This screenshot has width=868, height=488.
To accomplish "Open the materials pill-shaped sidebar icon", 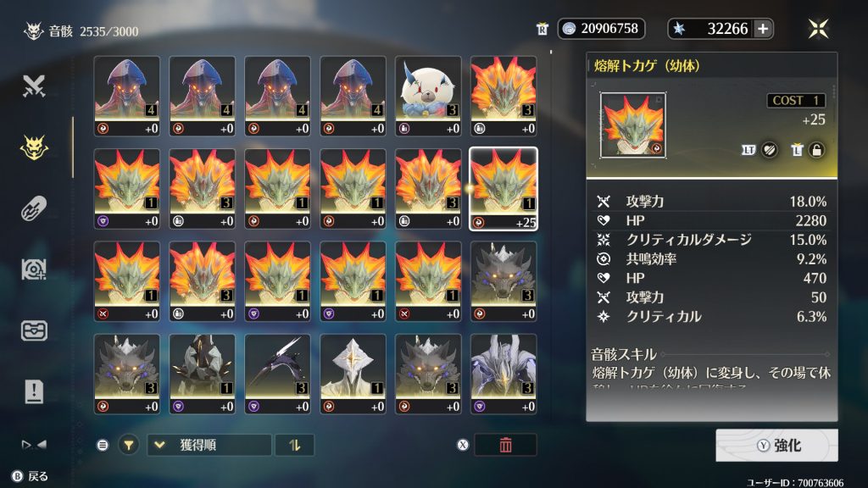I will [34, 208].
